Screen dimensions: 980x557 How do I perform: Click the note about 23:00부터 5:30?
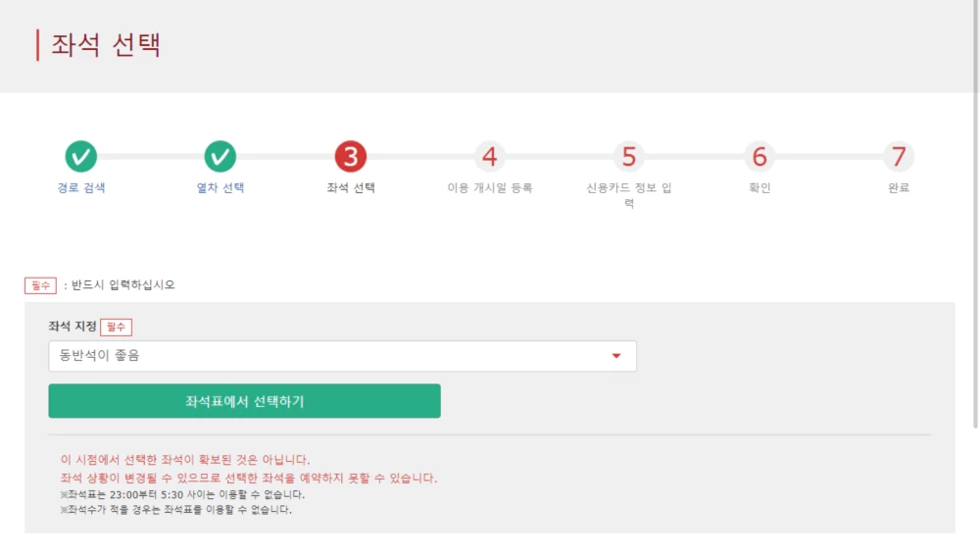pyautogui.click(x=182, y=494)
